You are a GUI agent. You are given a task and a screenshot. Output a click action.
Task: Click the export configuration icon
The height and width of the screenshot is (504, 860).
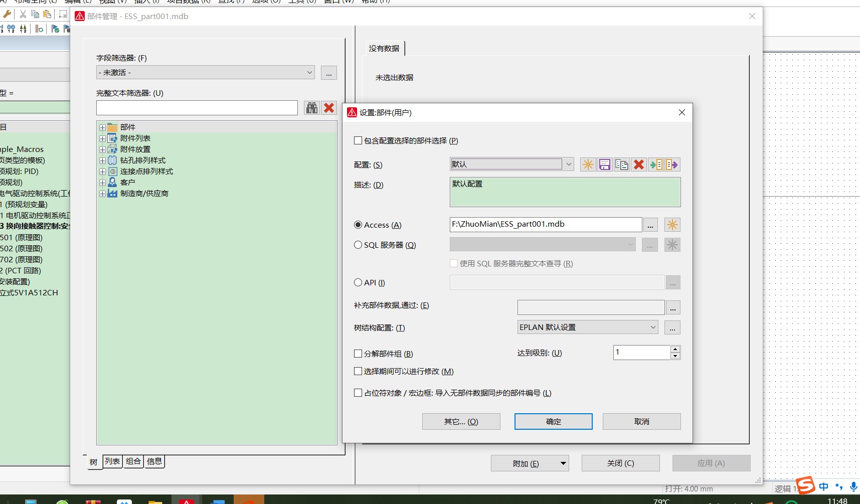(672, 164)
